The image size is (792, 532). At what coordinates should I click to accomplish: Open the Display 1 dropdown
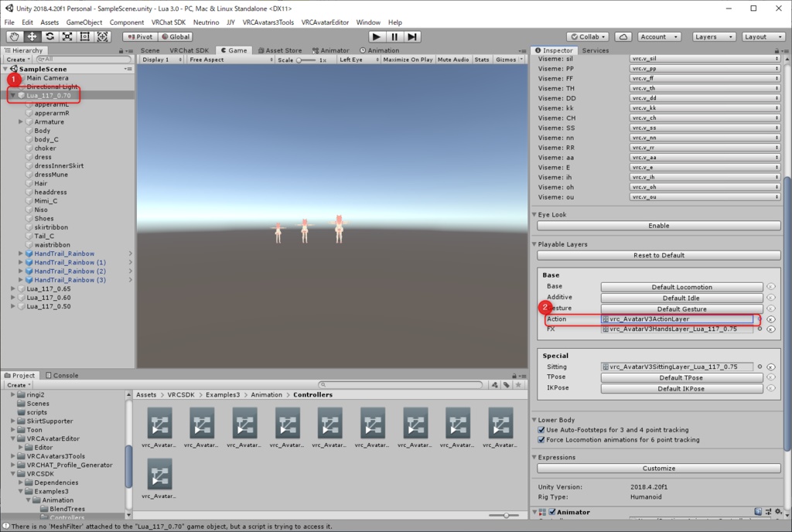click(x=162, y=60)
